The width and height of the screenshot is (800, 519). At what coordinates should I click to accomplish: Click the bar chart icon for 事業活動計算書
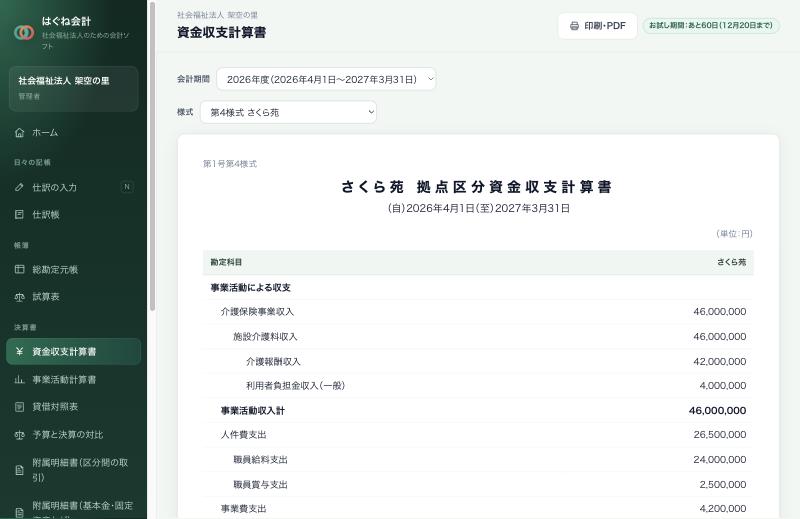(x=19, y=379)
